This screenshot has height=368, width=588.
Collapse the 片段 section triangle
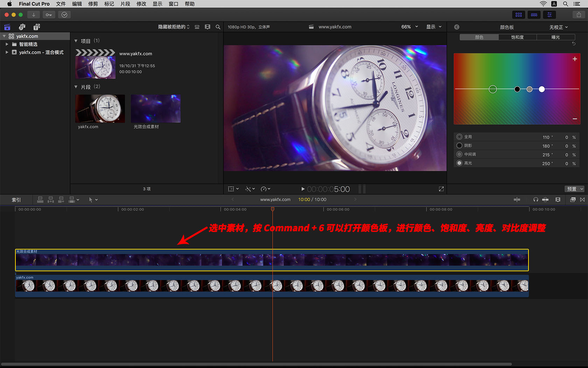pos(76,87)
